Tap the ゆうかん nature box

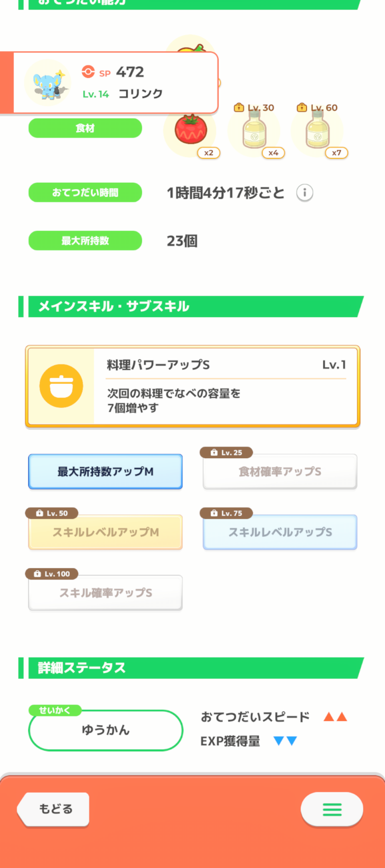point(105,730)
